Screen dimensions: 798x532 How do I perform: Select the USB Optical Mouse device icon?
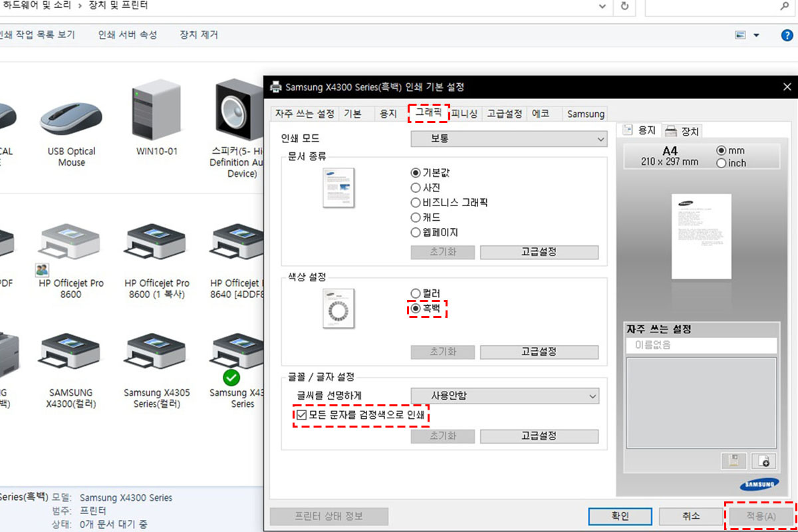(x=71, y=120)
